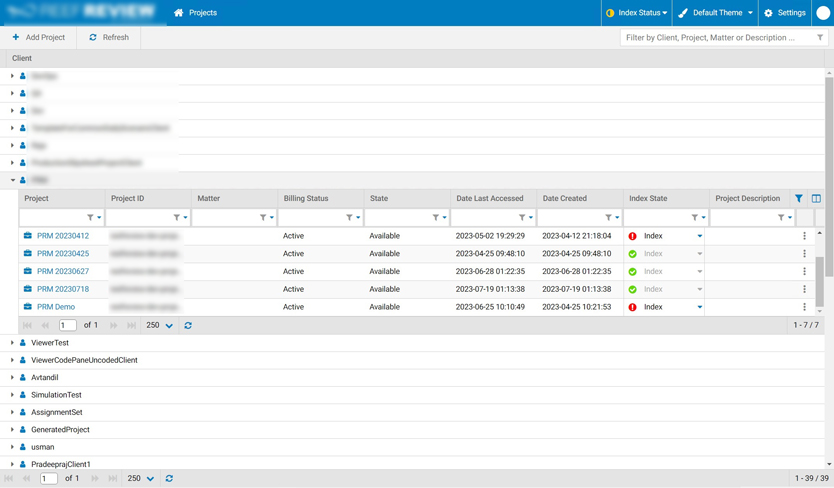Click the user avatar in top bar
The height and width of the screenshot is (488, 834).
pos(823,13)
